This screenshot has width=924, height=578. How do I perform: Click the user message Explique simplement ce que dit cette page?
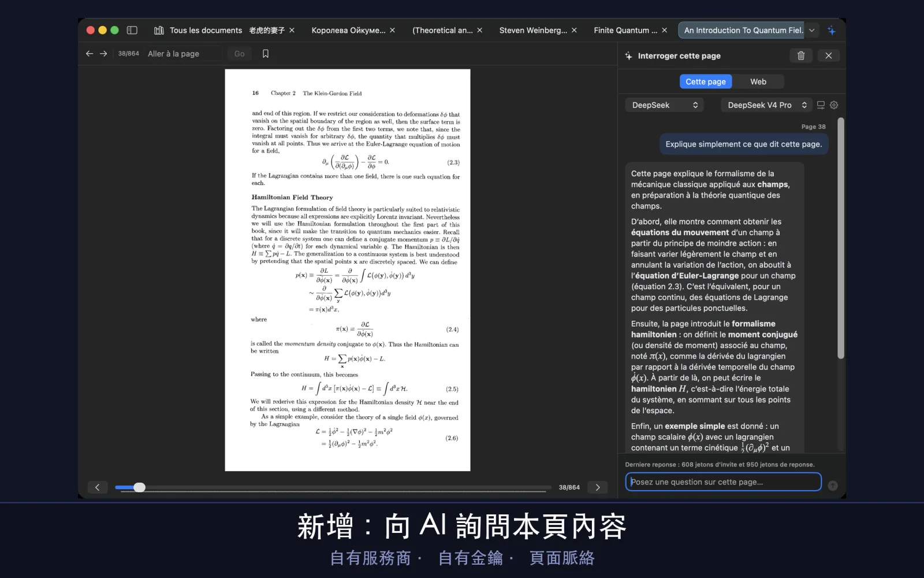click(744, 144)
